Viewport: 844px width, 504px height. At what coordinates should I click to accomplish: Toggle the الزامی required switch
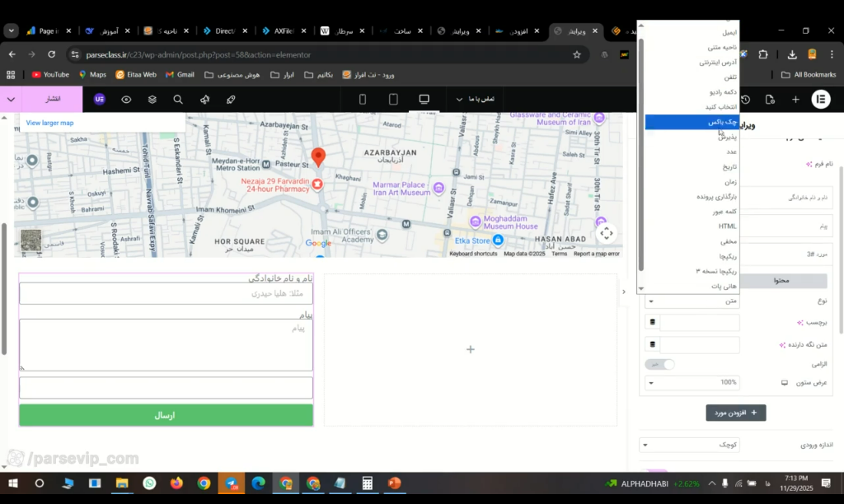pyautogui.click(x=660, y=364)
